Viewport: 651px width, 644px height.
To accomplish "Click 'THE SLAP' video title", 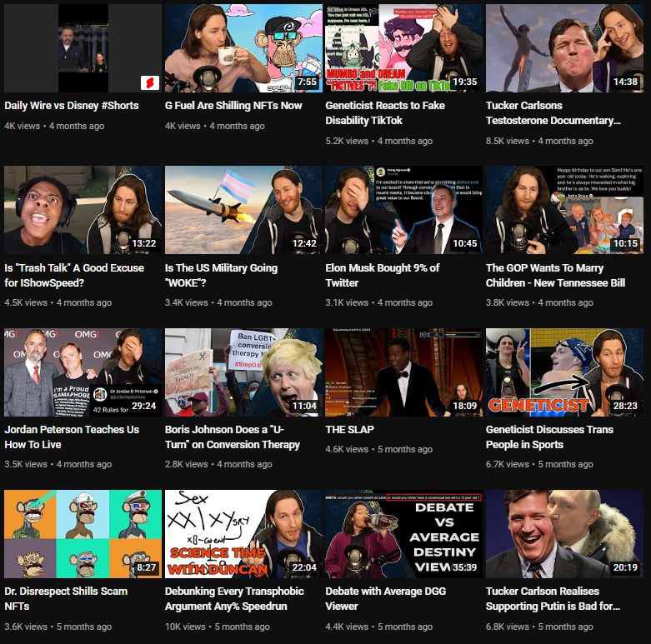I will [349, 429].
